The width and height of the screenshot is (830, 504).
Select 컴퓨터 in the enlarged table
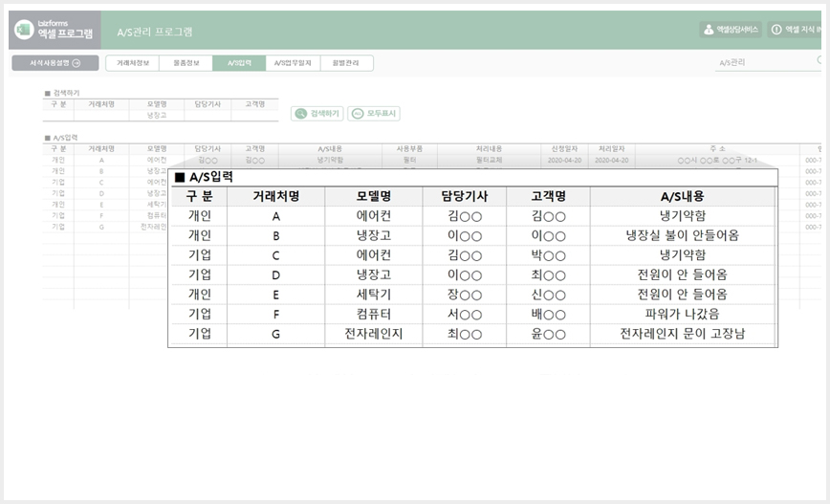[x=374, y=315]
